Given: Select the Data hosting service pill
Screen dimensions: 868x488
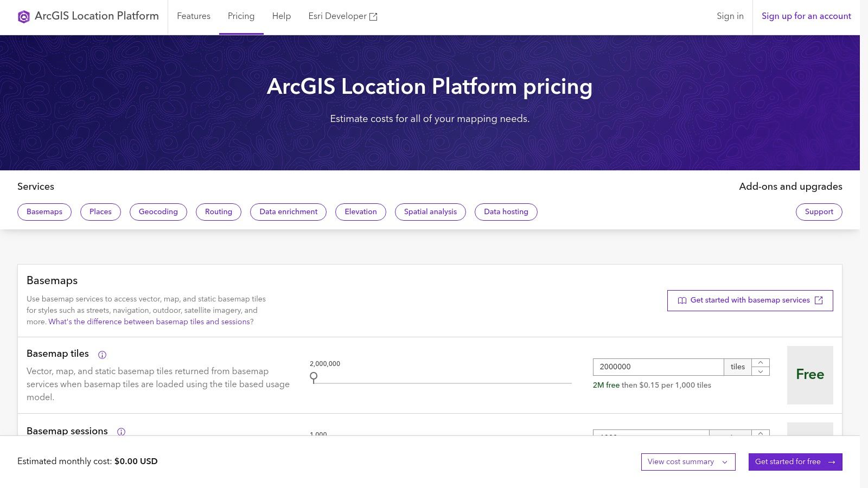Looking at the screenshot, I should pyautogui.click(x=506, y=212).
